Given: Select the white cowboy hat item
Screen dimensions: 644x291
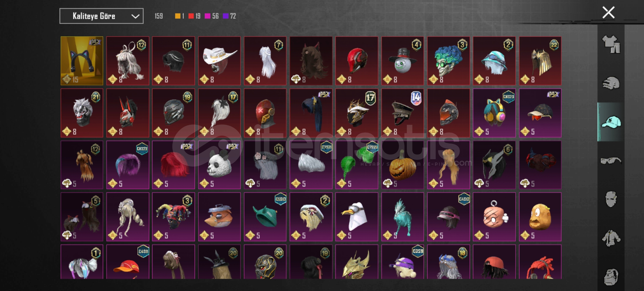Looking at the screenshot, I should click(219, 61).
